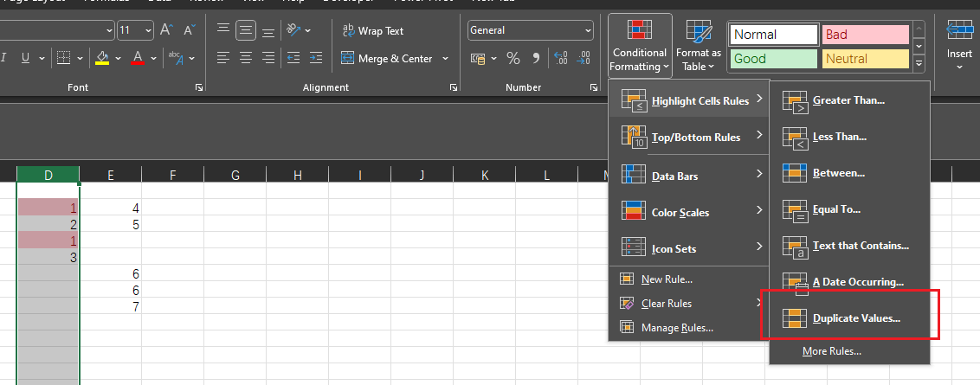This screenshot has width=980, height=385.
Task: Click the Decrease Decimal icon
Action: coord(583,59)
